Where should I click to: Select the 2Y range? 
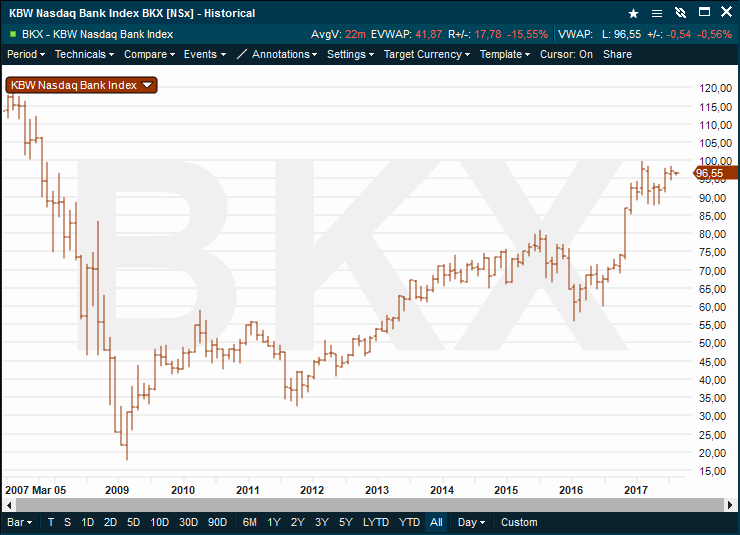[x=298, y=522]
